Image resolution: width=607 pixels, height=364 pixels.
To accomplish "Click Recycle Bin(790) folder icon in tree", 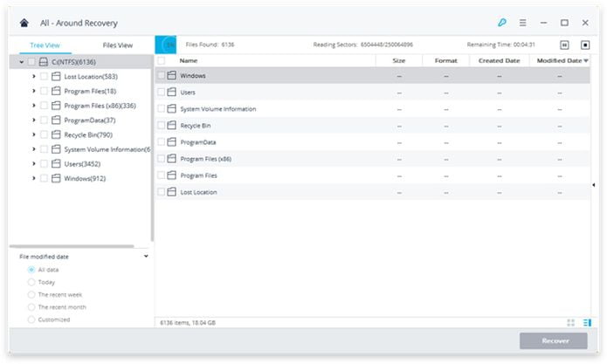I will click(56, 134).
